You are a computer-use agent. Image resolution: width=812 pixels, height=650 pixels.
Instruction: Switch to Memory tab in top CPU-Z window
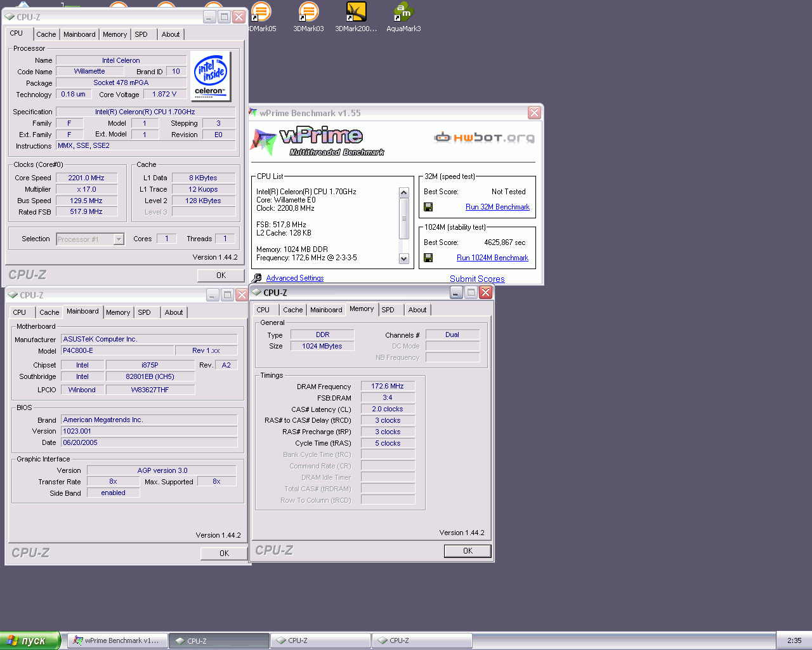point(115,34)
